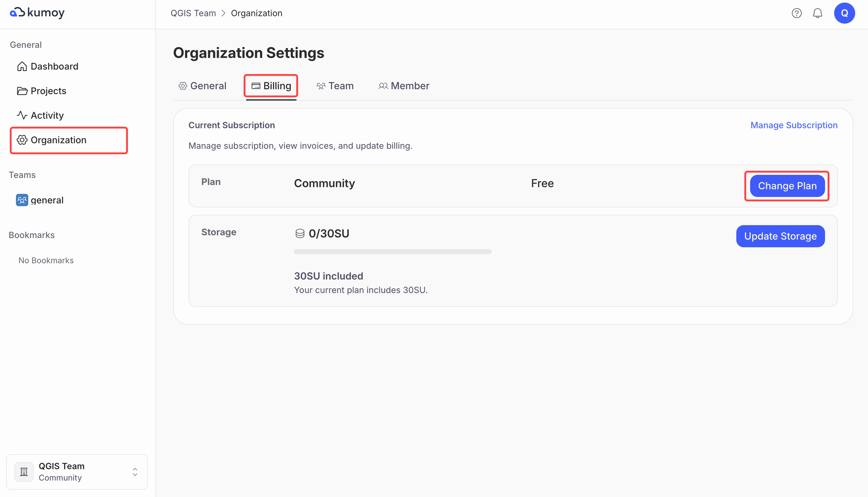Switch to the General settings tab
The height and width of the screenshot is (497, 868).
click(202, 86)
